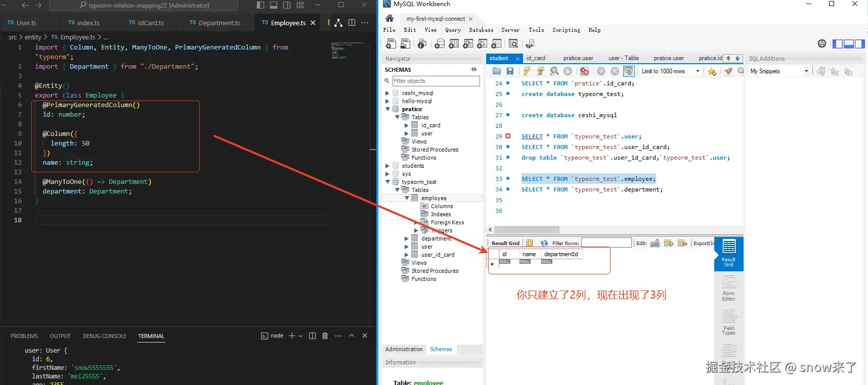Click the Filter objects search field
Viewport: 868px width, 385px height.
(436, 81)
